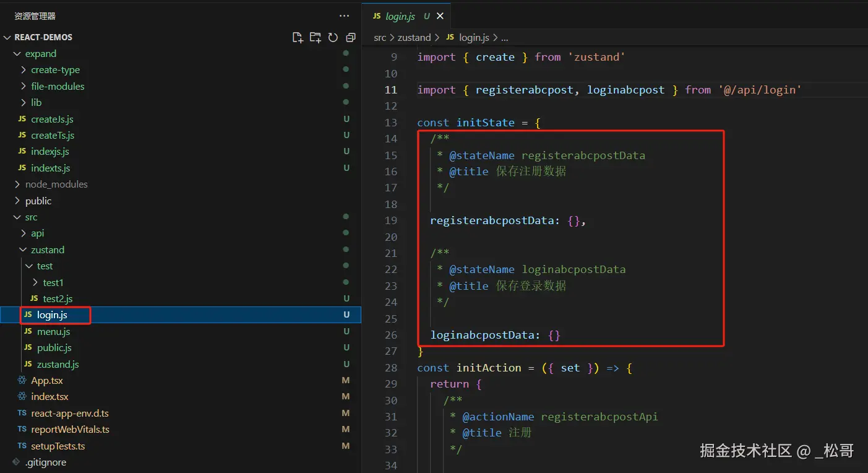This screenshot has height=473, width=868.
Task: Collapse all folders in explorer
Action: [x=351, y=37]
